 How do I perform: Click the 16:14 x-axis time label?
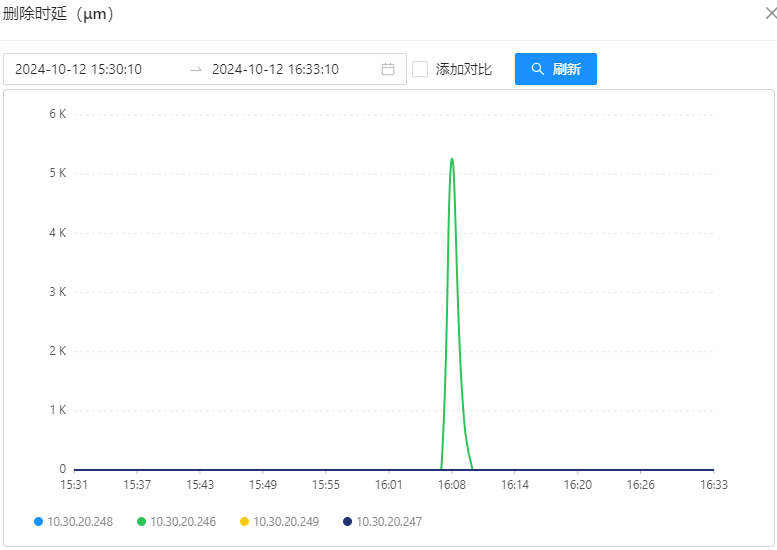click(515, 485)
